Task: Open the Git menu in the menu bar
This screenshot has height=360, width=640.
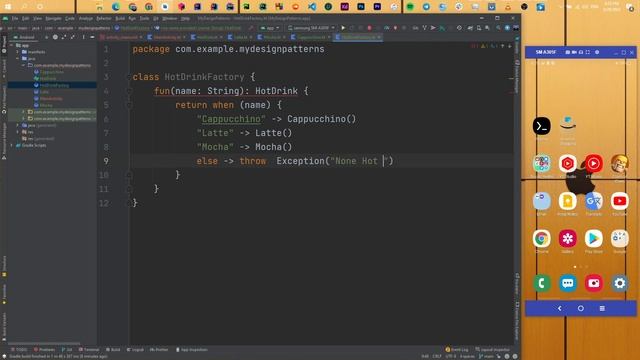Action: [x=156, y=18]
